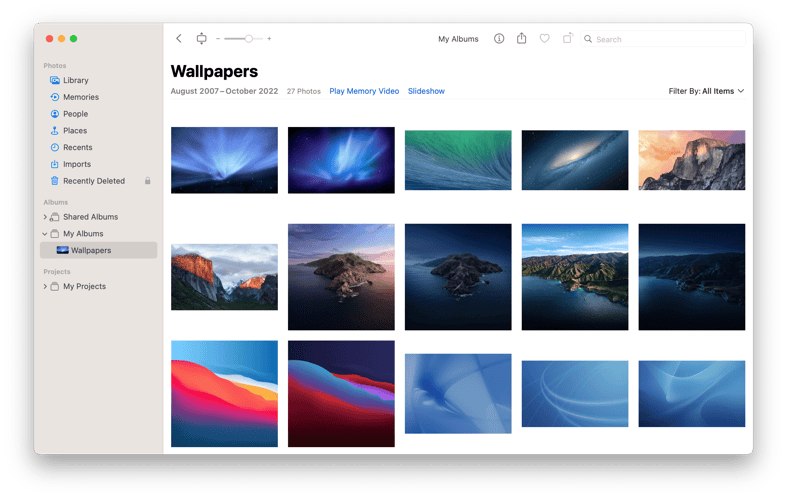Click the aspect ratio fit icon
This screenshot has width=787, height=499.
pyautogui.click(x=201, y=39)
